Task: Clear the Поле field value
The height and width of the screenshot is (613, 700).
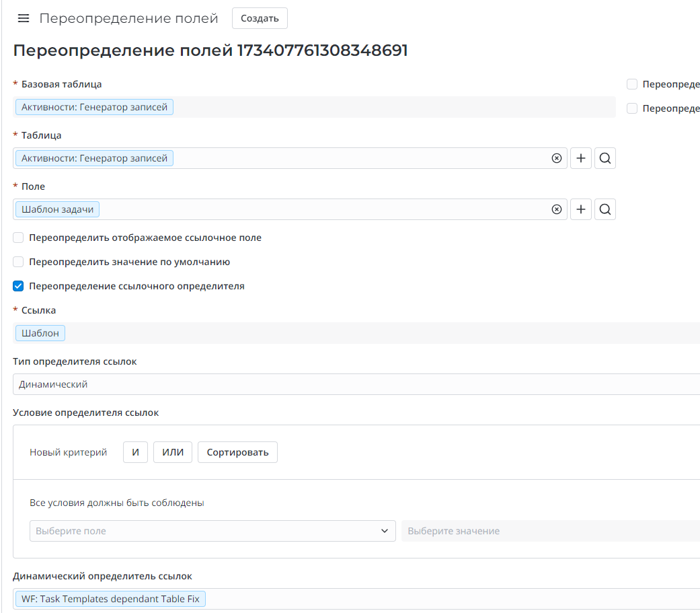Action: pyautogui.click(x=556, y=209)
